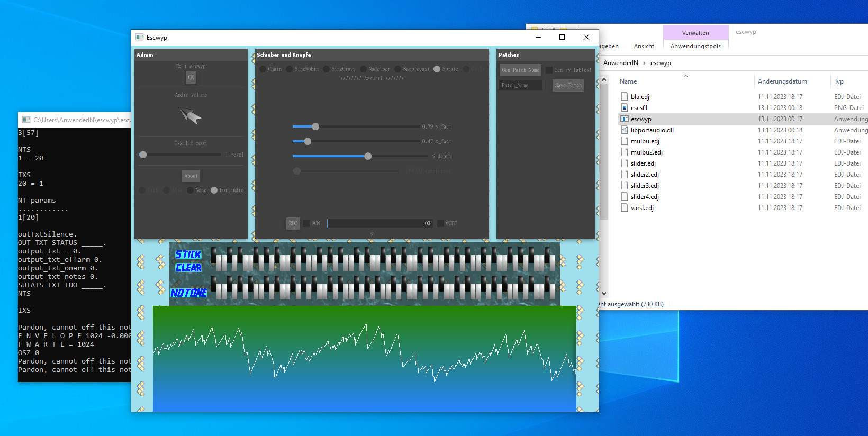
Task: Click the libportaudio.dll file icon
Action: click(x=625, y=130)
